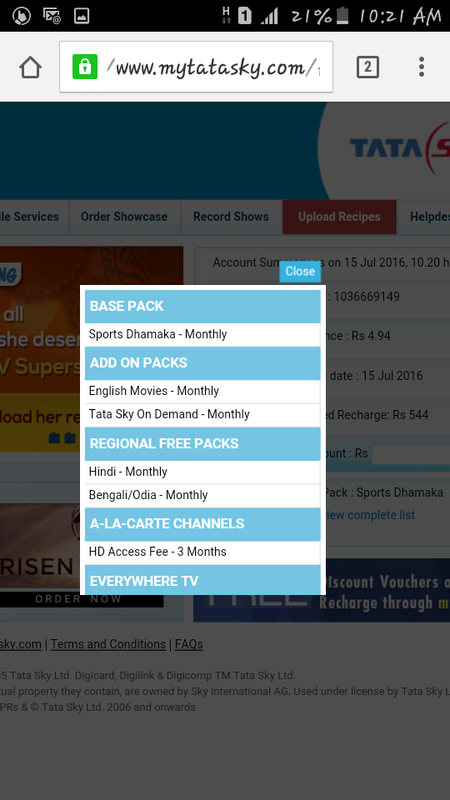Select Sports Dhamaka - Monthly row
The width and height of the screenshot is (450, 800).
(x=203, y=335)
